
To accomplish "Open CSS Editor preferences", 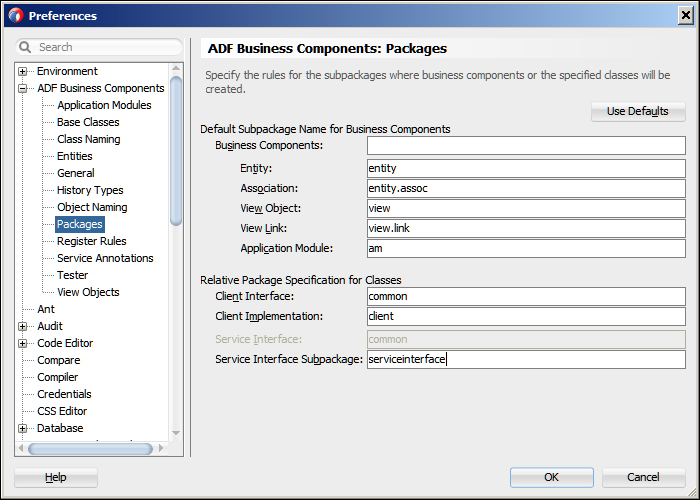I will (x=62, y=411).
